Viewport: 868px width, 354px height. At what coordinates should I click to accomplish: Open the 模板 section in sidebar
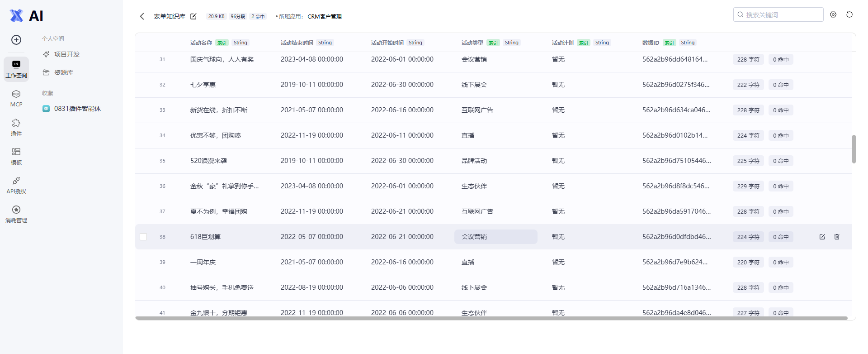click(16, 156)
